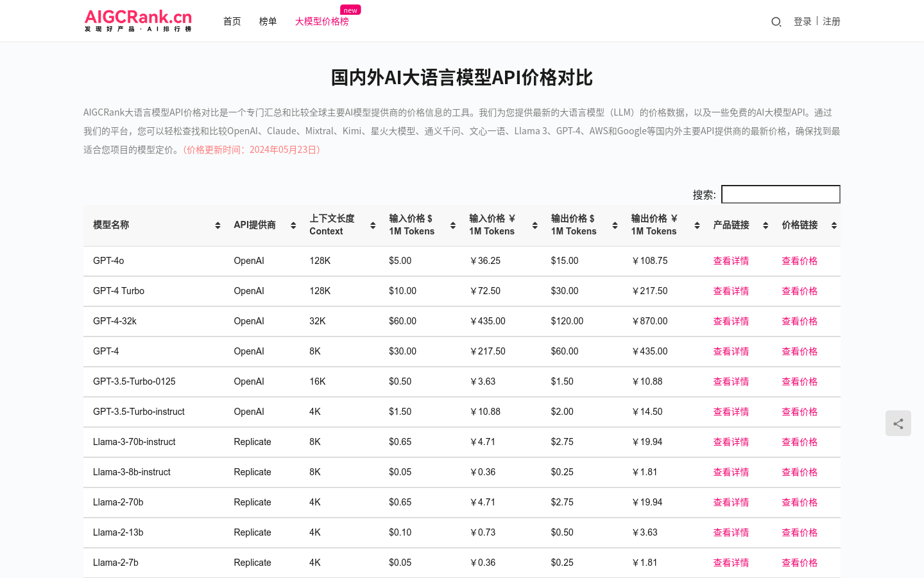Viewport: 924px width, 578px height.
Task: Click Llama-2-7b model name
Action: click(116, 563)
